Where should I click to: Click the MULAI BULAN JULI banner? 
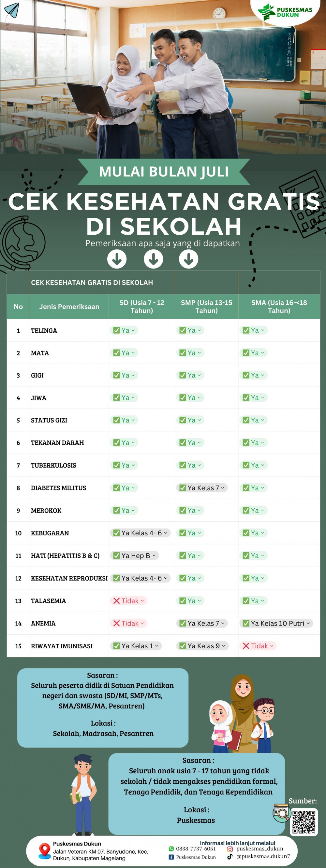(x=164, y=172)
